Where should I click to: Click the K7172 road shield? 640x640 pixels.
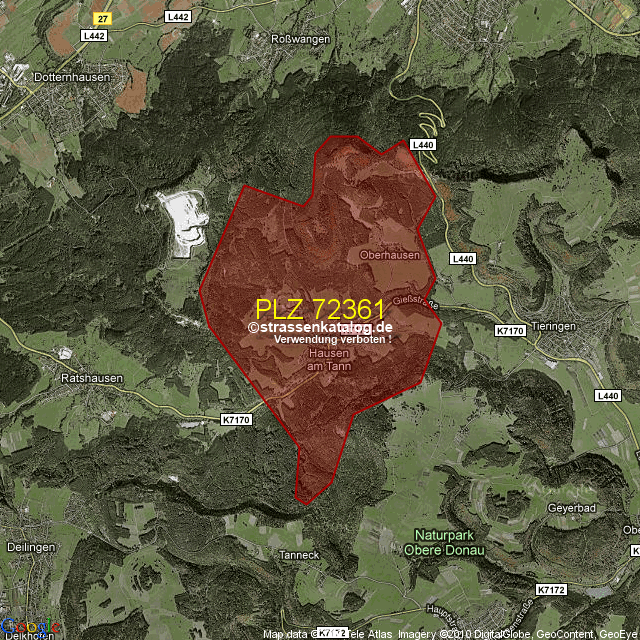tap(551, 591)
